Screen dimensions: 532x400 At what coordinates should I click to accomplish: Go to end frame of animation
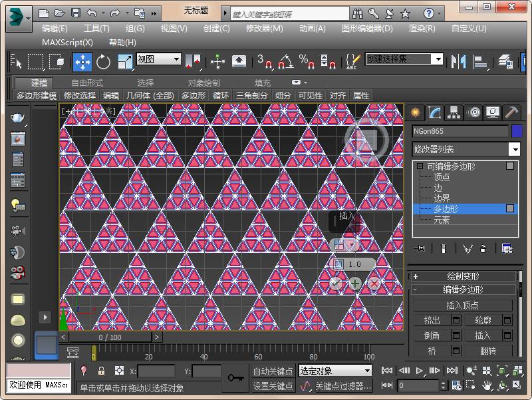tap(452, 371)
